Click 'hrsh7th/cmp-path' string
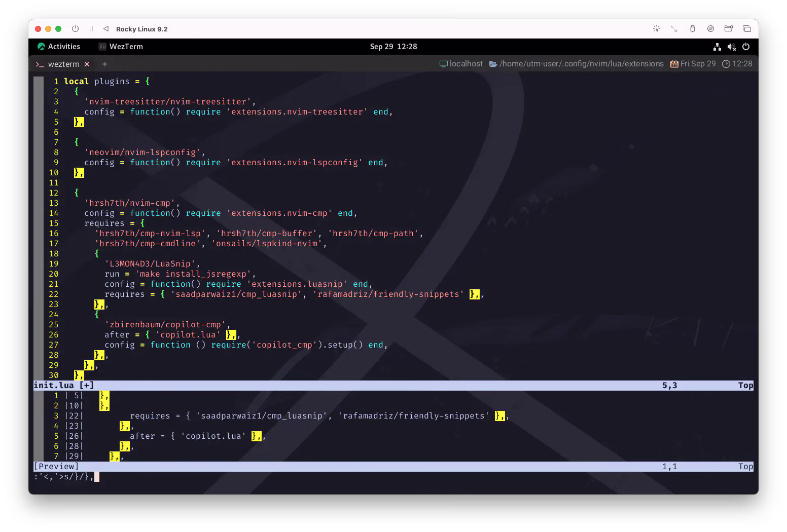The height and width of the screenshot is (532, 787). click(x=373, y=234)
